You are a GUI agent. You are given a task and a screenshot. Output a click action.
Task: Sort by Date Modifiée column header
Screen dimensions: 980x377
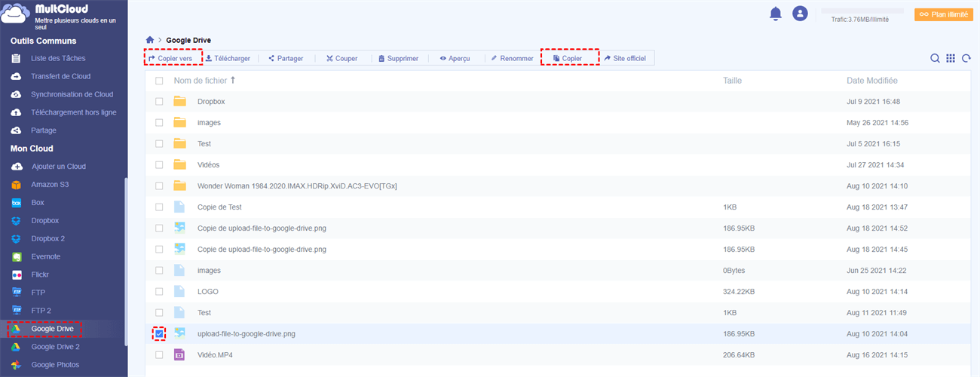871,80
